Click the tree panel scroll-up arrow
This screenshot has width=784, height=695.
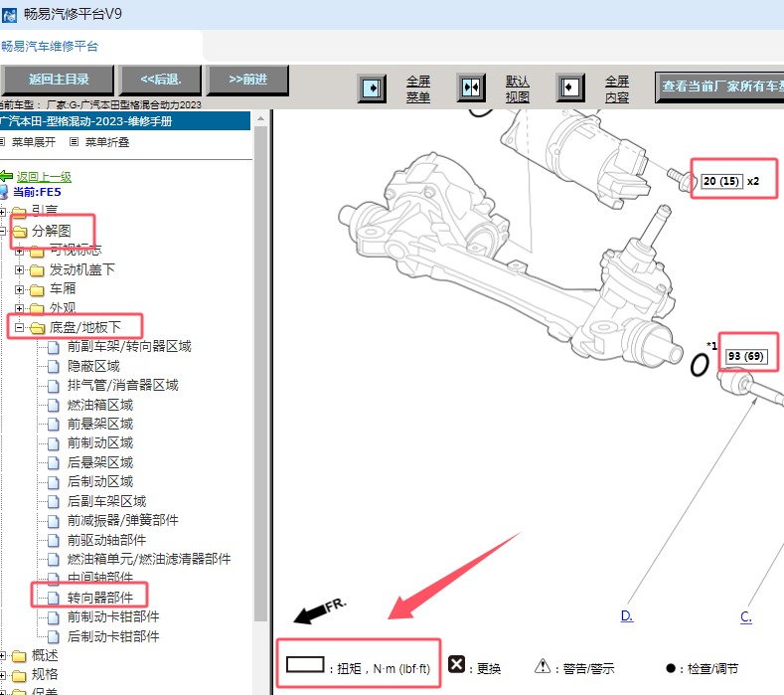coord(260,118)
